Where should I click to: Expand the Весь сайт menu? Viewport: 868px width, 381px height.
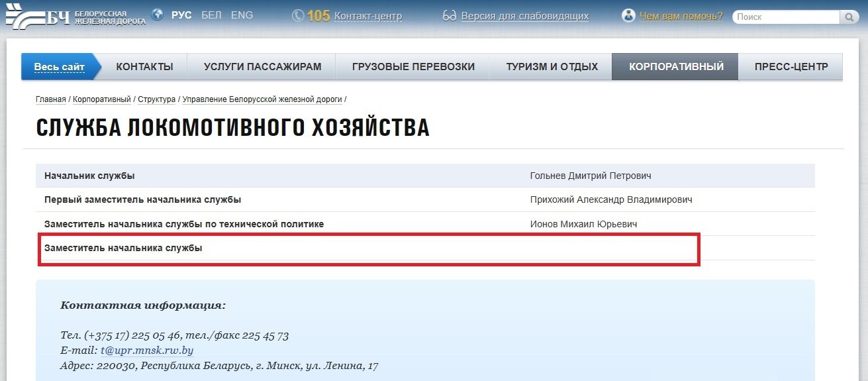click(60, 67)
